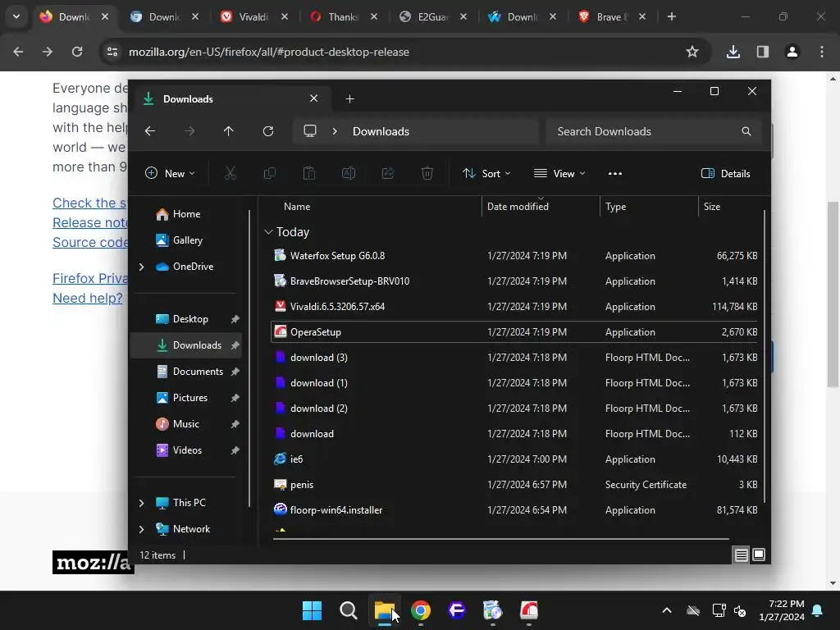Click the Opera installer icon on the taskbar
The width and height of the screenshot is (840, 630).
click(x=529, y=610)
